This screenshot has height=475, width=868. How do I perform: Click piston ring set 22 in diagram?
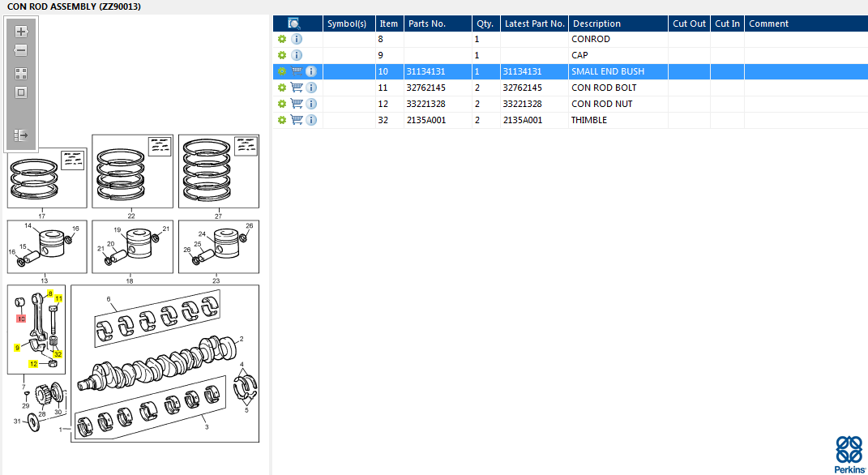tap(132, 172)
